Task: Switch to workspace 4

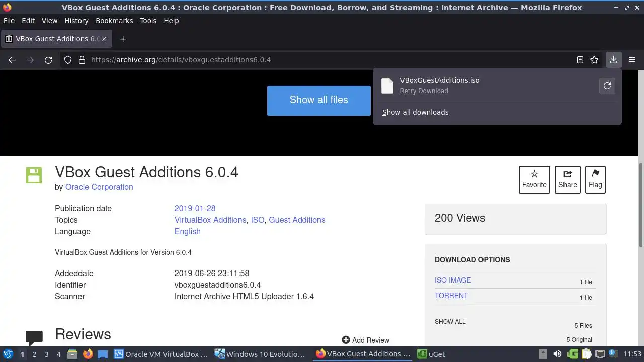Action: 58,354
